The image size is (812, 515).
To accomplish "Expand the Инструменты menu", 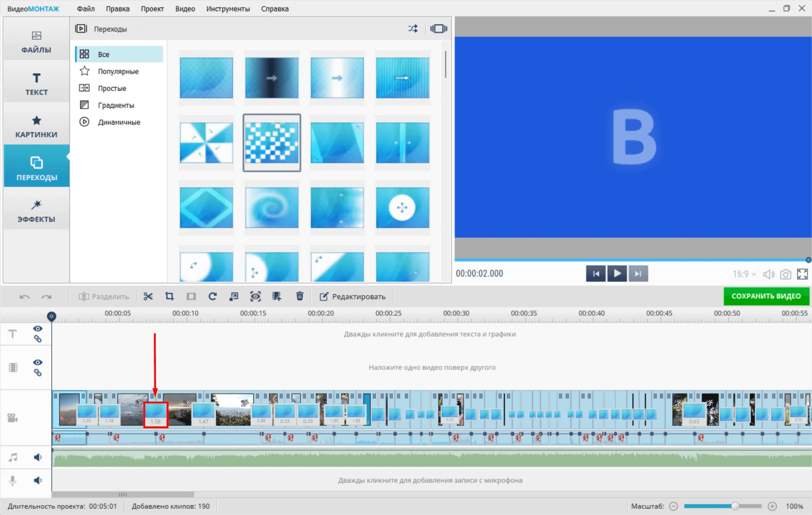I will point(228,9).
